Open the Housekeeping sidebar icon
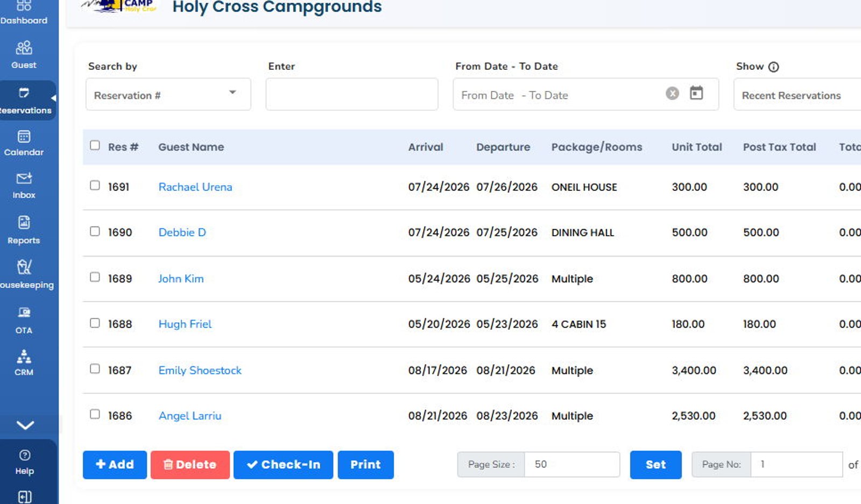Image resolution: width=861 pixels, height=504 pixels. coord(24,267)
